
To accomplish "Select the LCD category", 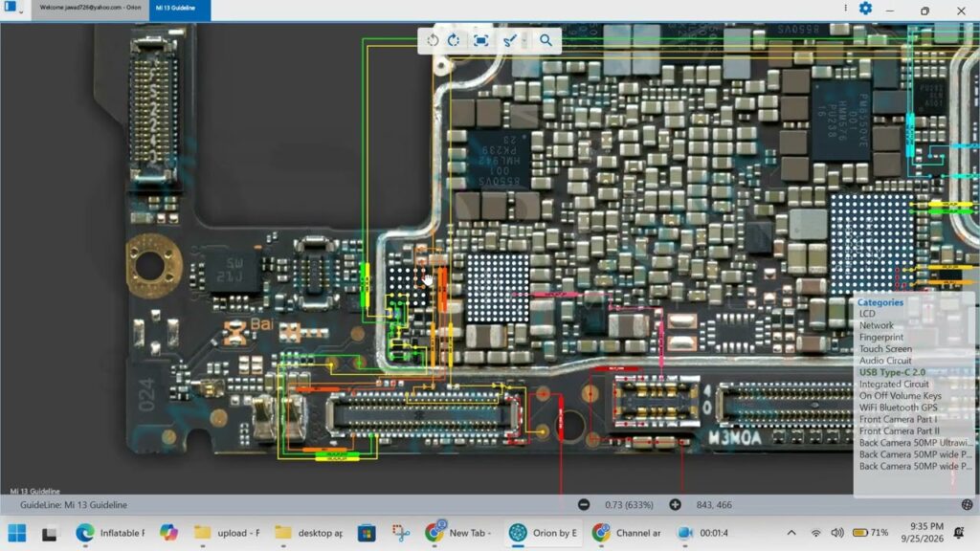I will (x=867, y=314).
